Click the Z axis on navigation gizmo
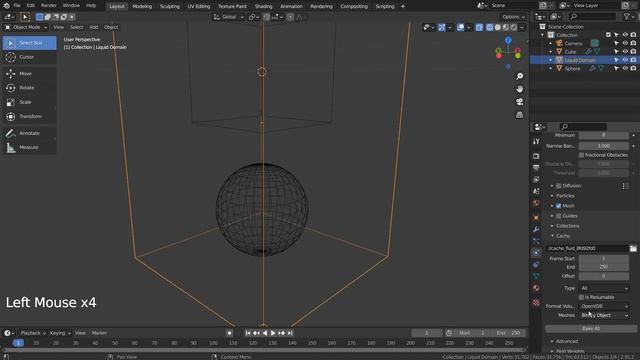Image resolution: width=640 pixels, height=360 pixels. [508, 40]
